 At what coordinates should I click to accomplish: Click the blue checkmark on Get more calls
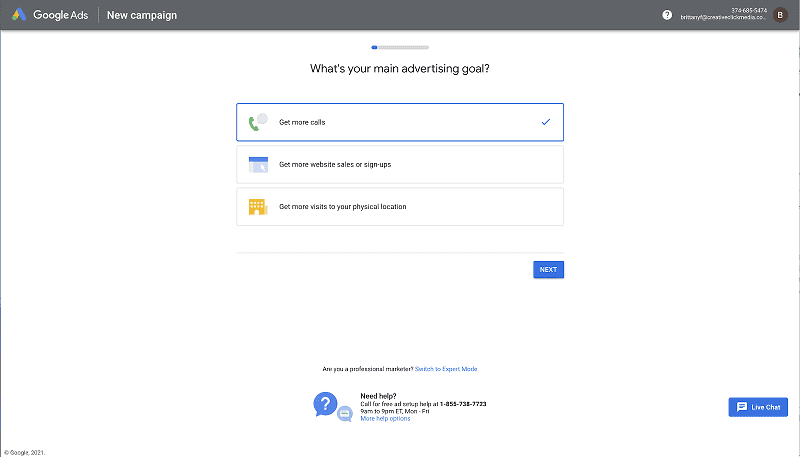(x=545, y=122)
